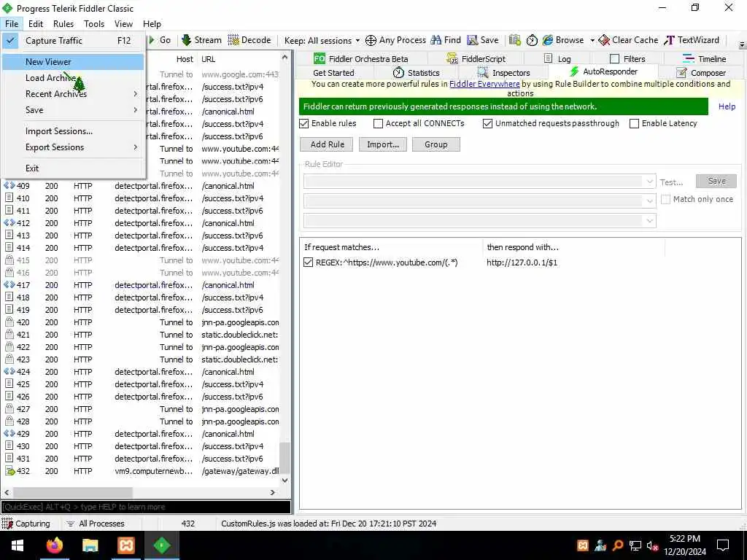Click the Import... button
Image resolution: width=747 pixels, height=560 pixels.
click(382, 144)
